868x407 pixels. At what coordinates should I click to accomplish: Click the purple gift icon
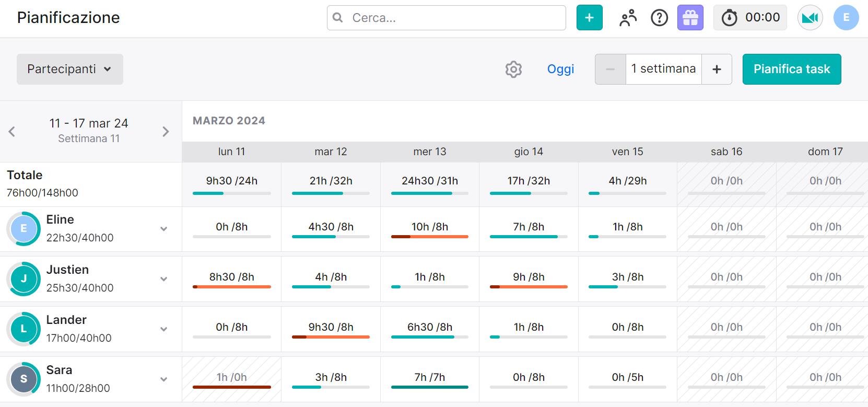(690, 18)
